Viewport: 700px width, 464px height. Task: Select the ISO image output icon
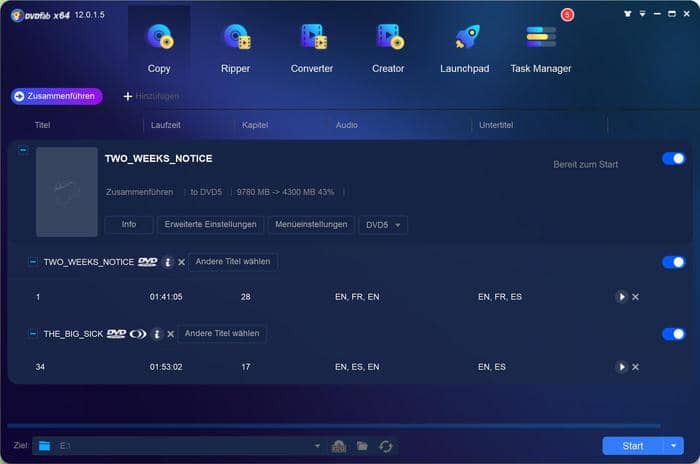coord(339,446)
